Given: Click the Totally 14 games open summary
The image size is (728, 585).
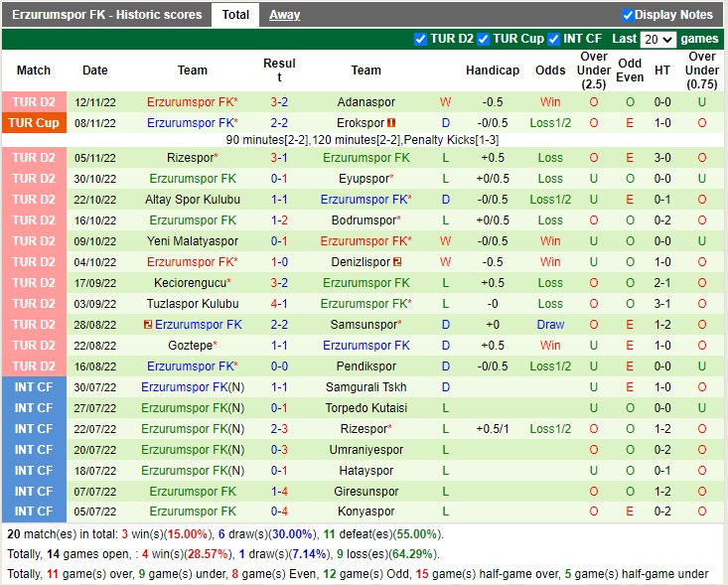Looking at the screenshot, I should point(223,554).
